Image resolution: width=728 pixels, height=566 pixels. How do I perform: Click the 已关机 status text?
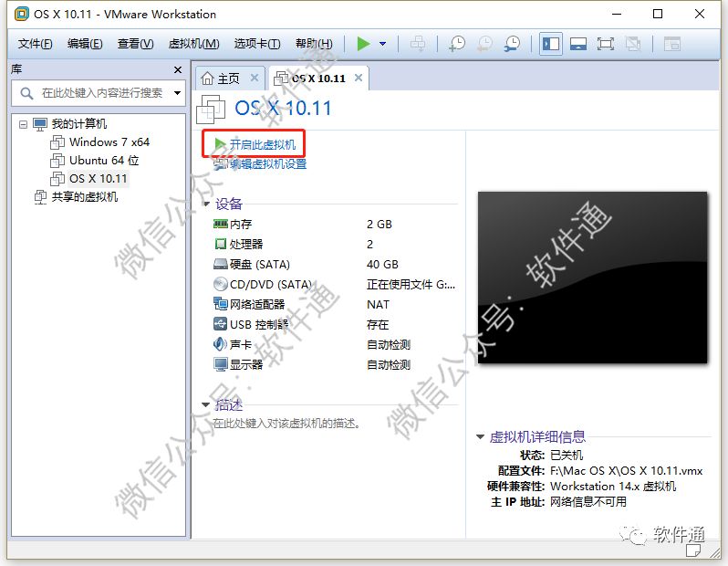coord(567,456)
